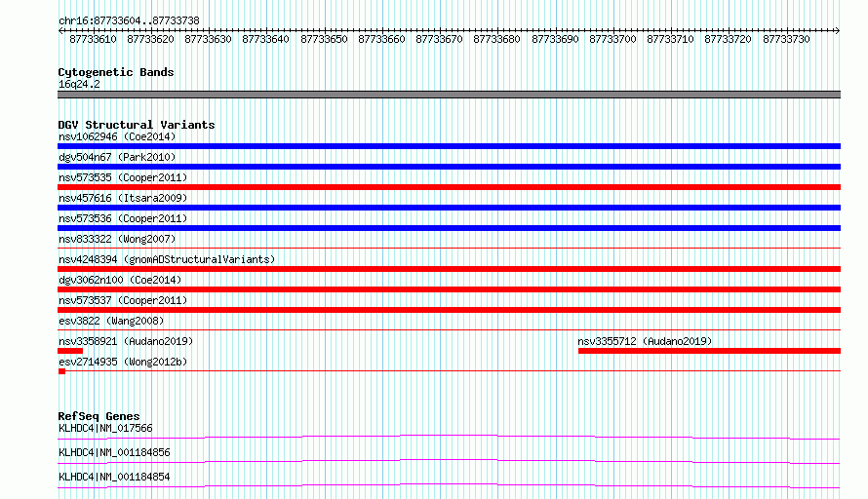Click the dgv3062n100 (Coe2014) label

tap(120, 280)
